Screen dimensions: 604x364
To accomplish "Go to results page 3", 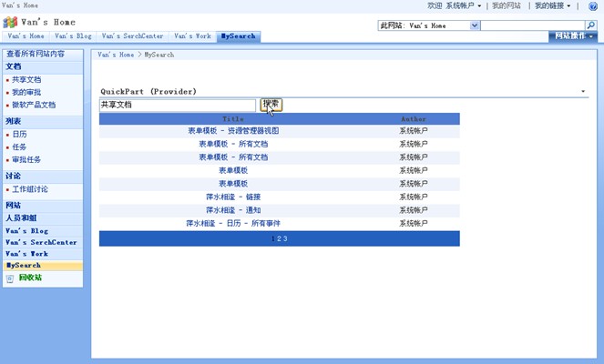I will 285,238.
